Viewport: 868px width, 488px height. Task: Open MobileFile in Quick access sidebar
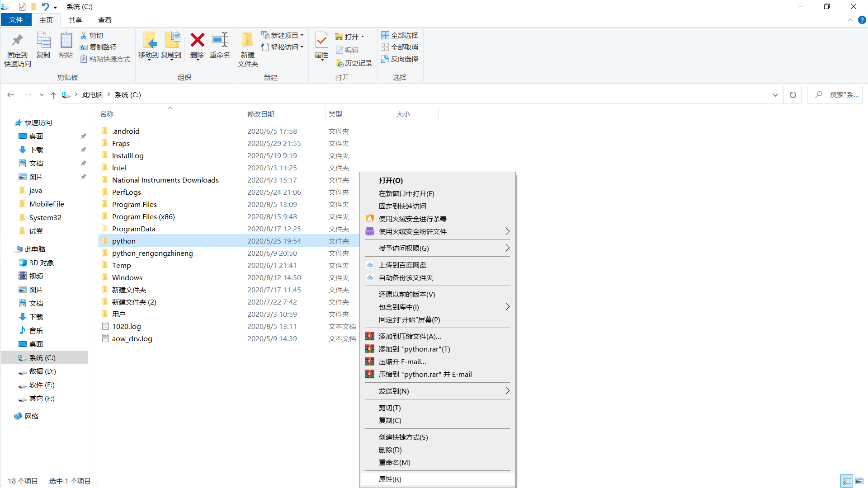47,204
